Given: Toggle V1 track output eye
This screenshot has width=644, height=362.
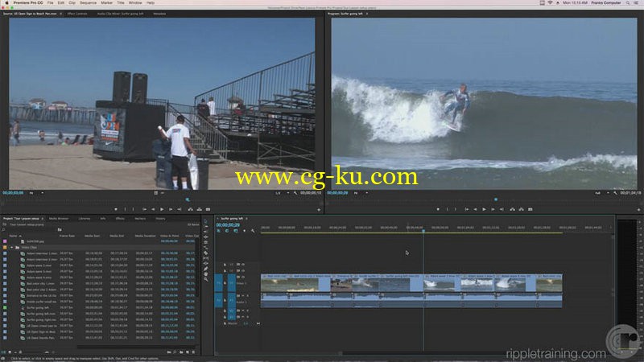Looking at the screenshot, I should pyautogui.click(x=243, y=277).
